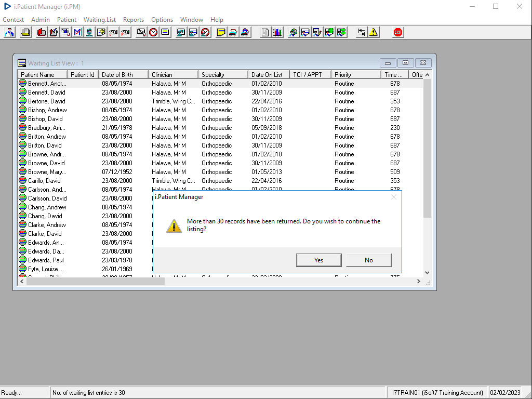This screenshot has width=532, height=399.
Task: Open the Admin menu
Action: [41, 20]
